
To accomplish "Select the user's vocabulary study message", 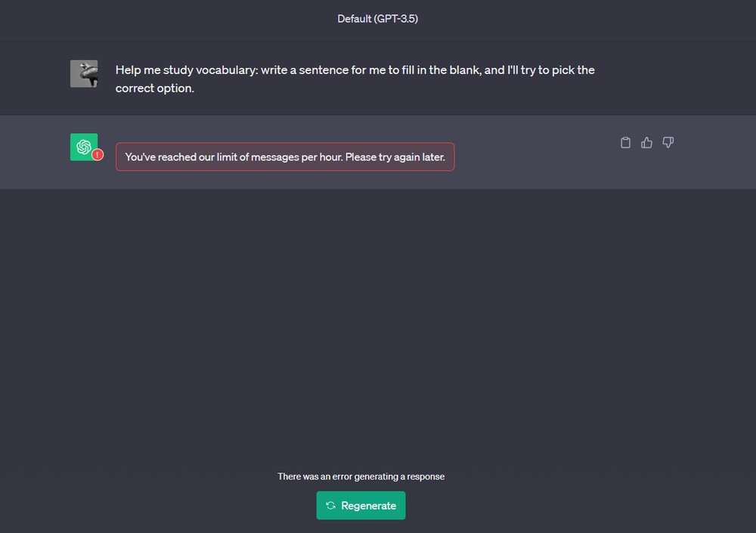I will click(355, 79).
